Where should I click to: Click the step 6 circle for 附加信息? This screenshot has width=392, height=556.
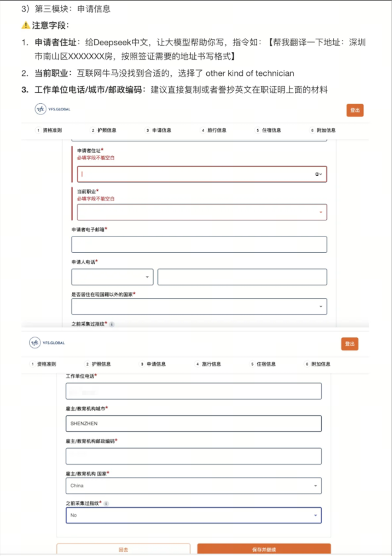(x=312, y=130)
